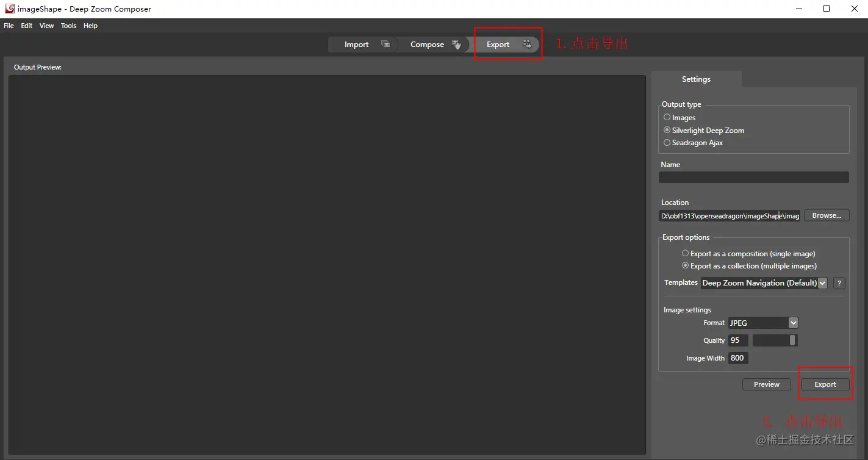Open the Edit menu
Viewport: 868px width, 460px height.
tap(27, 26)
